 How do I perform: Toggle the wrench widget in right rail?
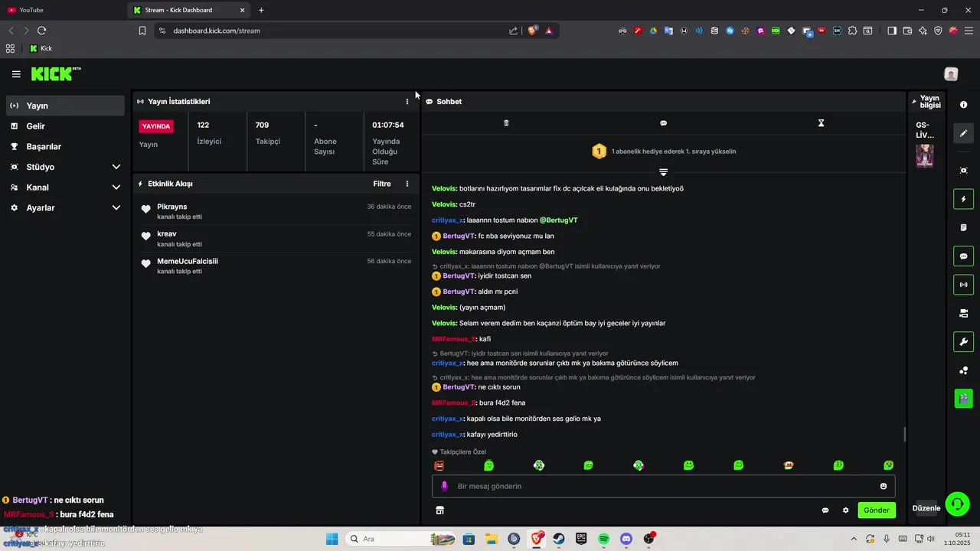point(964,341)
